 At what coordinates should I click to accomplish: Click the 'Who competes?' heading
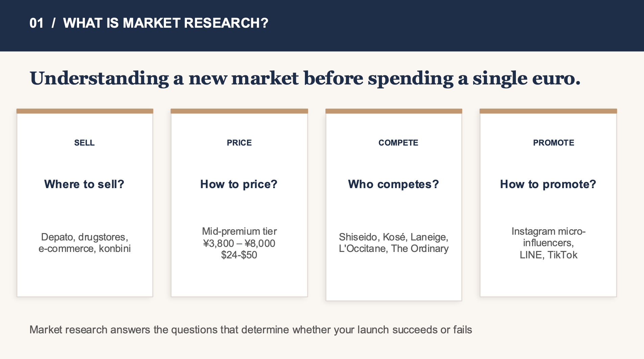(393, 184)
